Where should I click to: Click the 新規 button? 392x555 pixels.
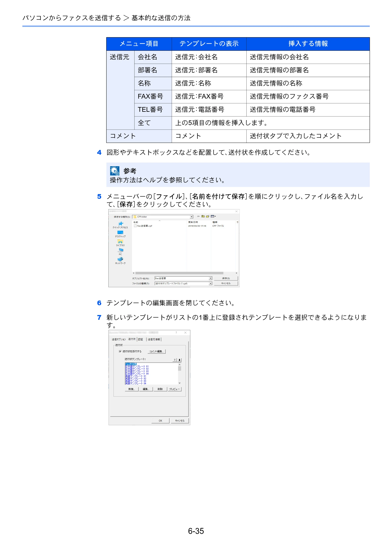[x=132, y=389]
